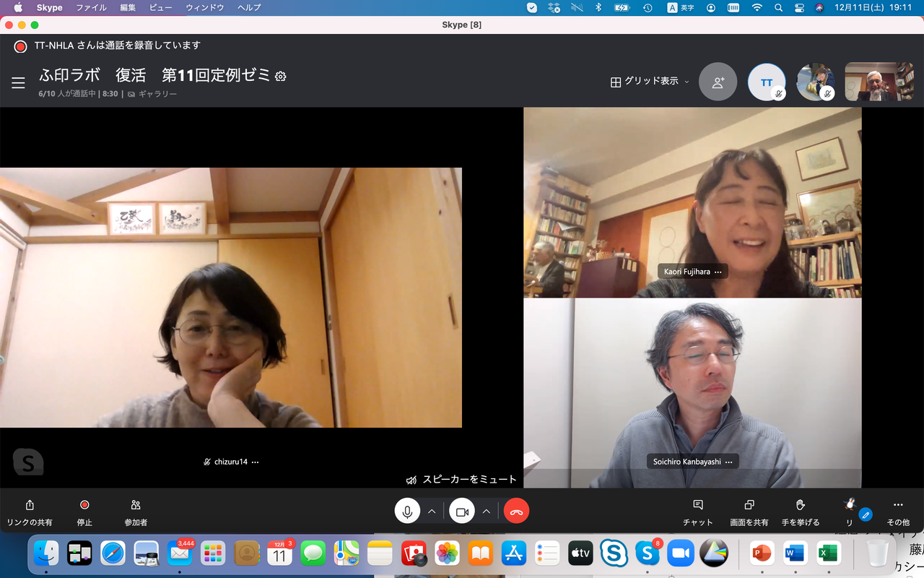
Task: Open Photos from the Dock
Action: pos(447,553)
